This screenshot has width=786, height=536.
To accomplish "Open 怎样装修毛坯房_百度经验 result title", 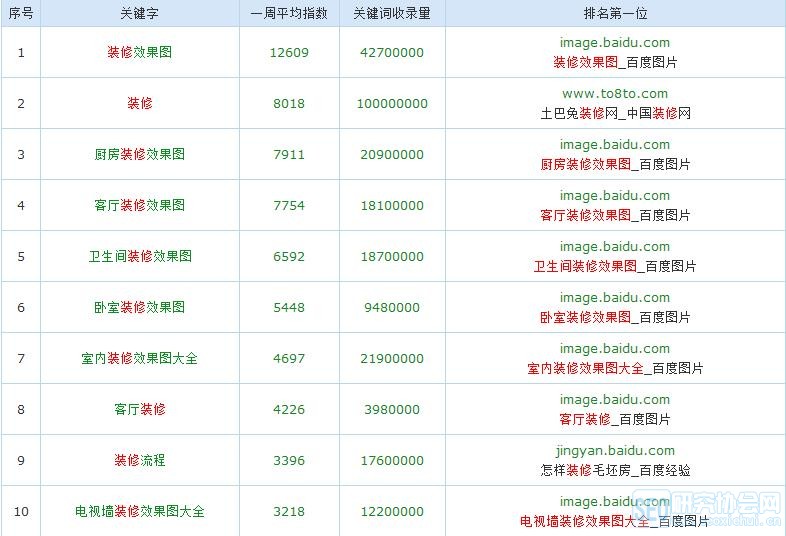I will click(615, 470).
